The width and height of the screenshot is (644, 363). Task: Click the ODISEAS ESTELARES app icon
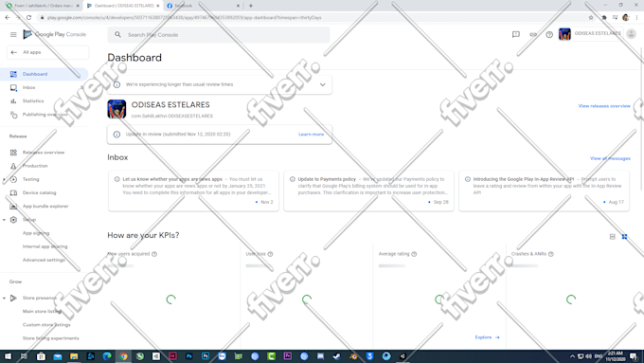(116, 109)
